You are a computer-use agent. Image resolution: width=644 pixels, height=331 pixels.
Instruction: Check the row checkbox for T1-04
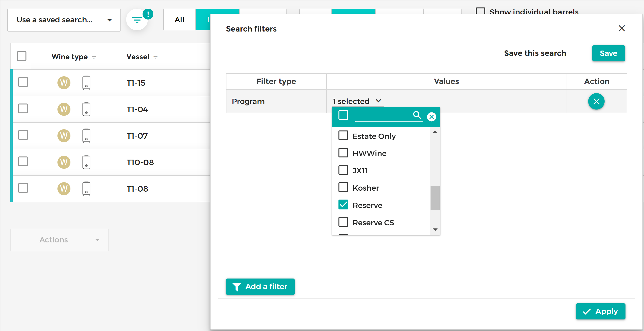23,108
